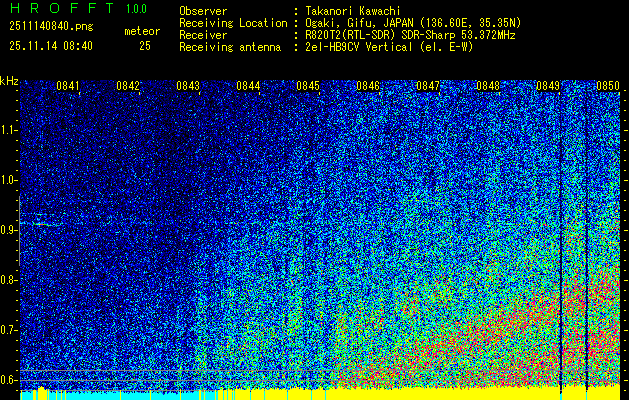Click the 0.7 frequency axis label
The image size is (629, 400).
(9, 330)
